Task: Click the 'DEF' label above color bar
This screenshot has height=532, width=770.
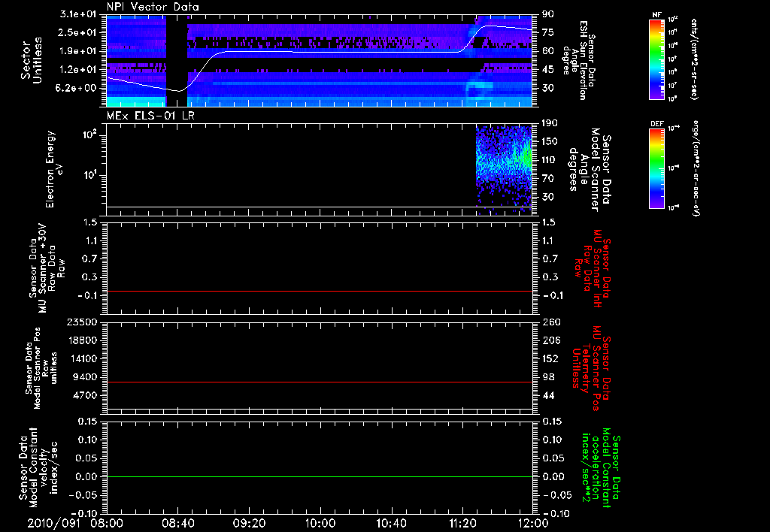Action: [x=657, y=124]
